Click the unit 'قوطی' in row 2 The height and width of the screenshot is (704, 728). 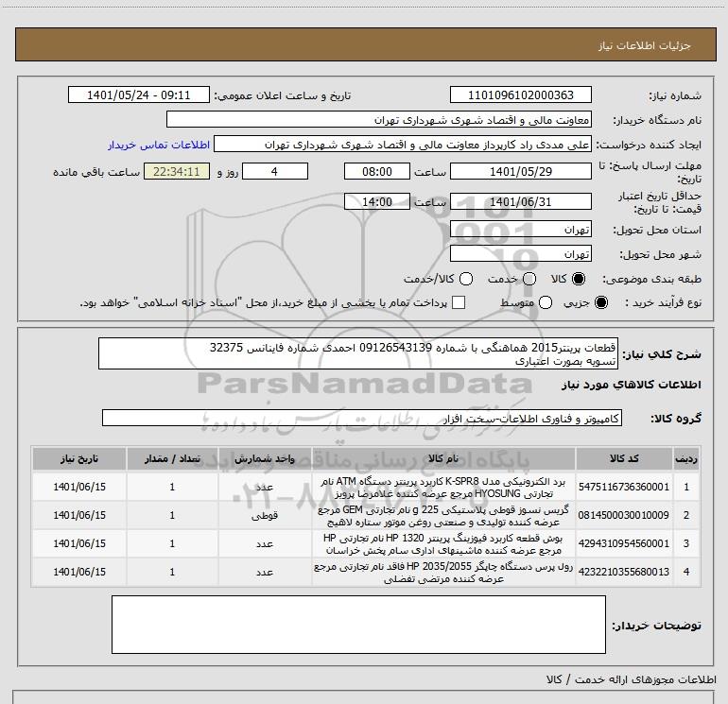[x=265, y=516]
